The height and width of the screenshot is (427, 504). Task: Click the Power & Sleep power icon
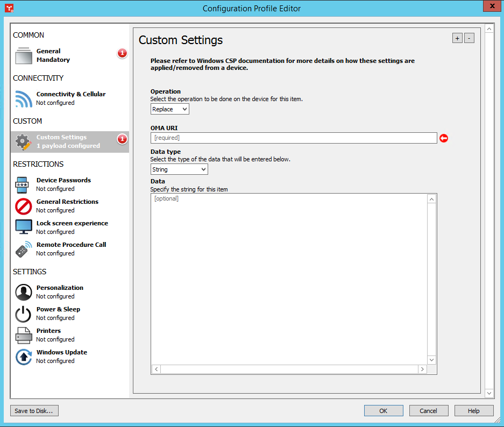pos(24,314)
